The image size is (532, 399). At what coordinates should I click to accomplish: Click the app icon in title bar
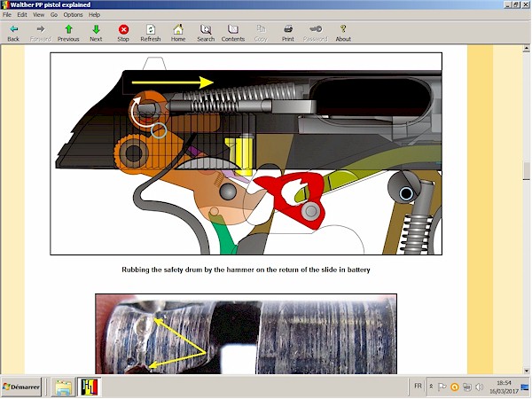click(4, 4)
